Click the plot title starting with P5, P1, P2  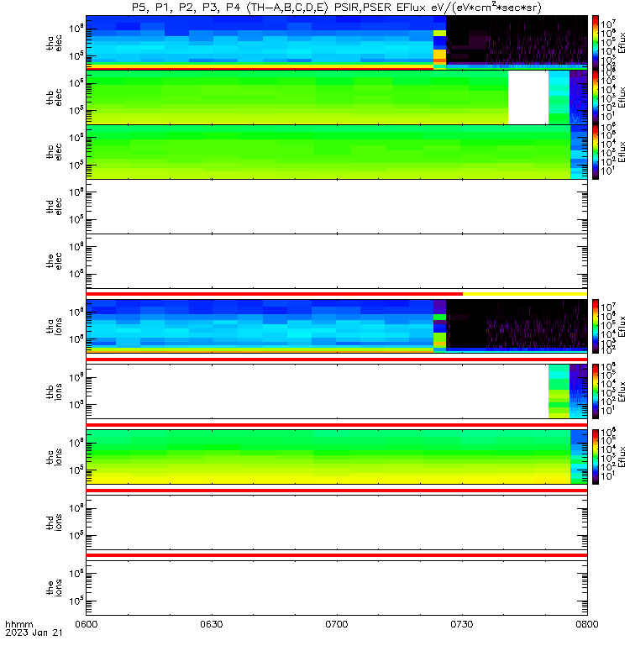click(337, 8)
